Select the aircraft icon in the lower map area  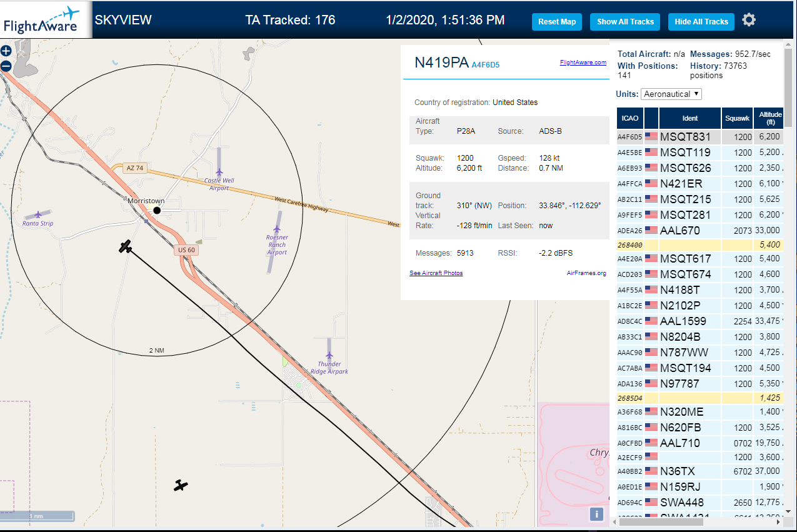point(181,485)
